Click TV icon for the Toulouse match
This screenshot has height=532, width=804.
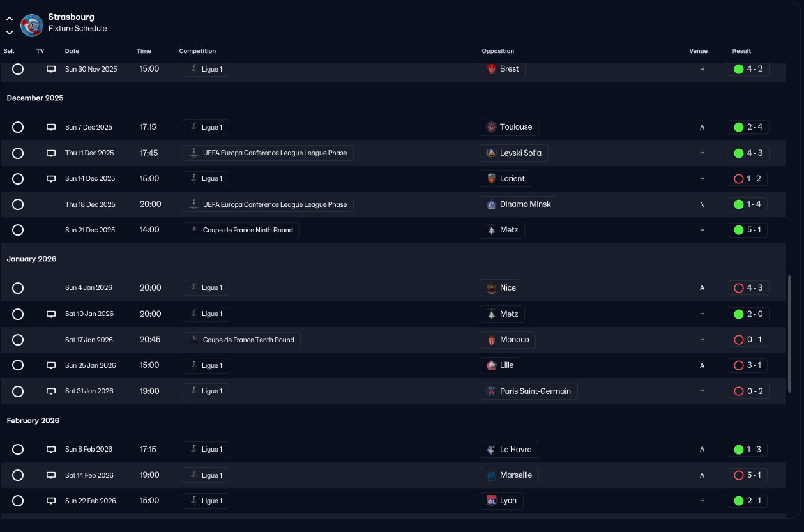coord(51,127)
